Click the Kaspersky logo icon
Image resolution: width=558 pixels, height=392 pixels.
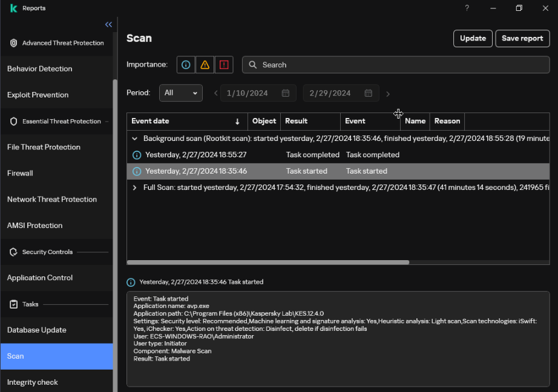coord(13,8)
